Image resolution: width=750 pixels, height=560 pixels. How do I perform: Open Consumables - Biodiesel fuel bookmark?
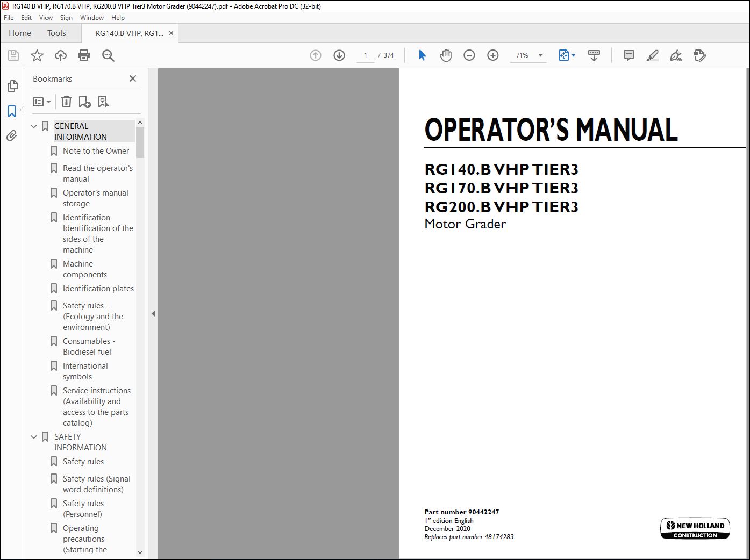tap(89, 347)
